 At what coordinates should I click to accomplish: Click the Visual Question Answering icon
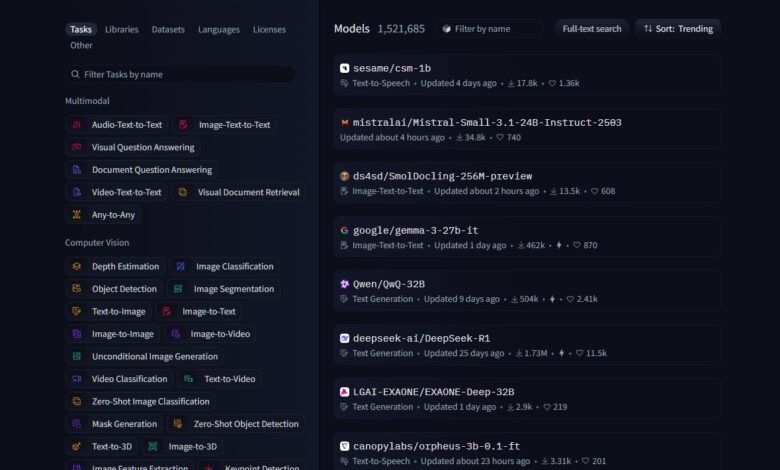(x=77, y=147)
